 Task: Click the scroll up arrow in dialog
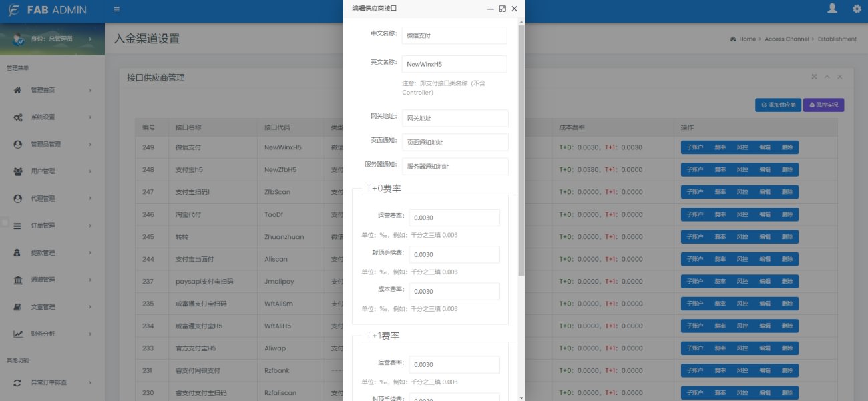click(x=521, y=21)
